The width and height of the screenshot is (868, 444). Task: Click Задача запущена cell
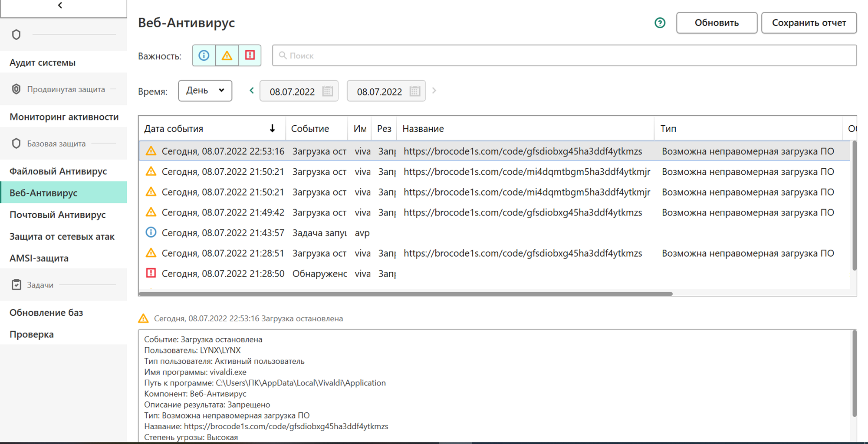tap(319, 233)
